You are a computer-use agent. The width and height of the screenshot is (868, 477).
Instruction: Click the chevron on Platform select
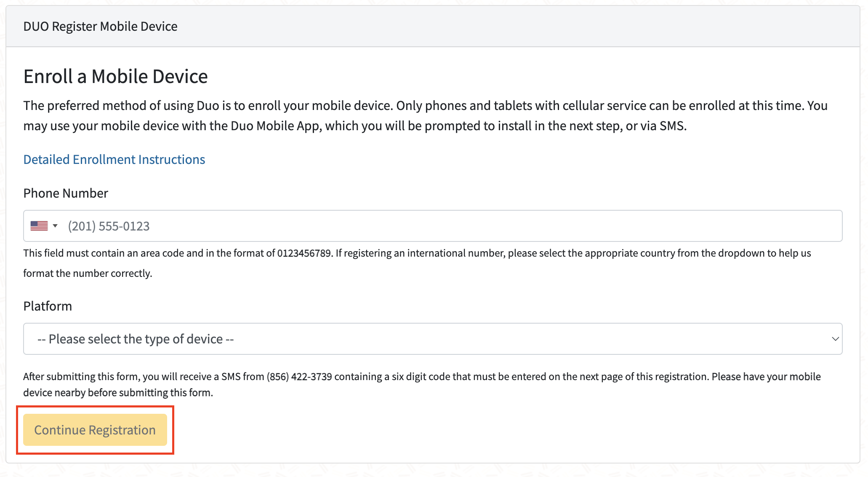pyautogui.click(x=835, y=339)
